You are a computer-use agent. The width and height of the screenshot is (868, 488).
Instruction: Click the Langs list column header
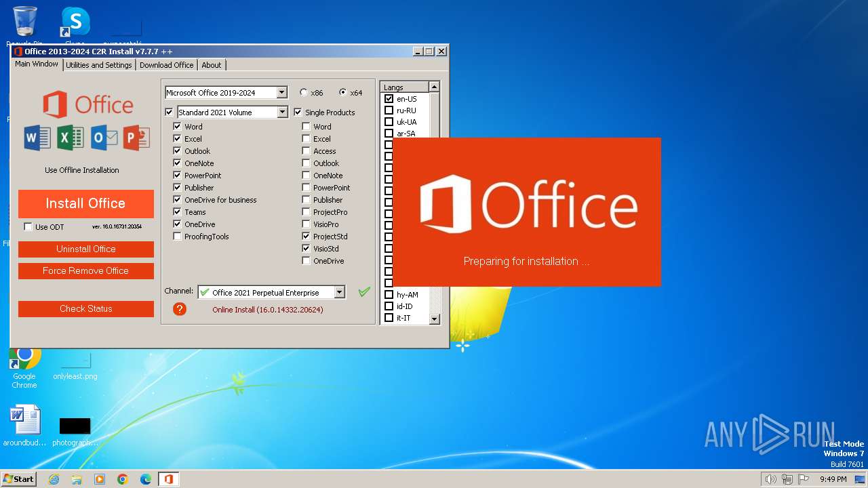pyautogui.click(x=405, y=87)
